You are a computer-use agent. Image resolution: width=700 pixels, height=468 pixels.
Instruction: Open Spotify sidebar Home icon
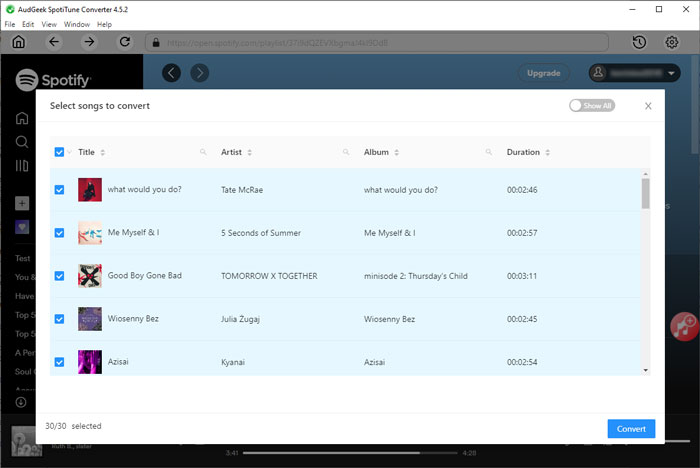pyautogui.click(x=22, y=118)
